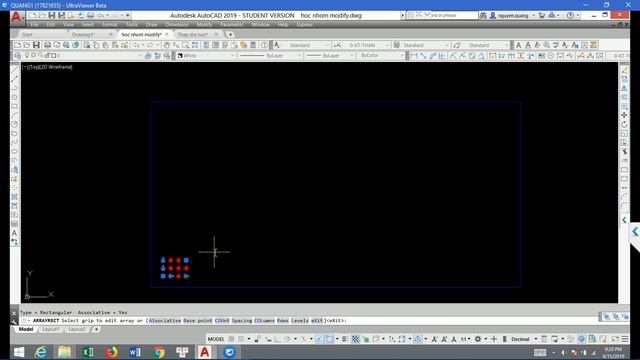Click the Zoom Window icon
Image resolution: width=640 pixels, height=360 pixels.
click(x=186, y=45)
